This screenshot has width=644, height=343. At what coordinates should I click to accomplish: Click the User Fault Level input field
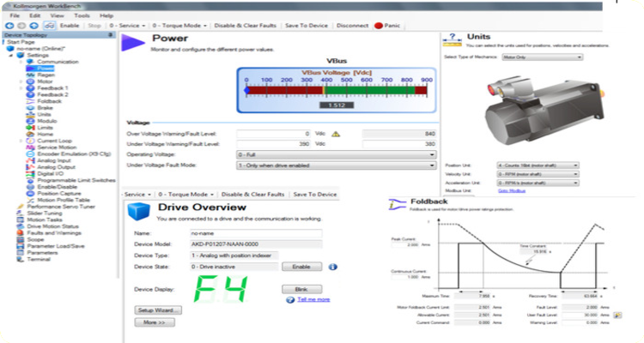(580, 315)
